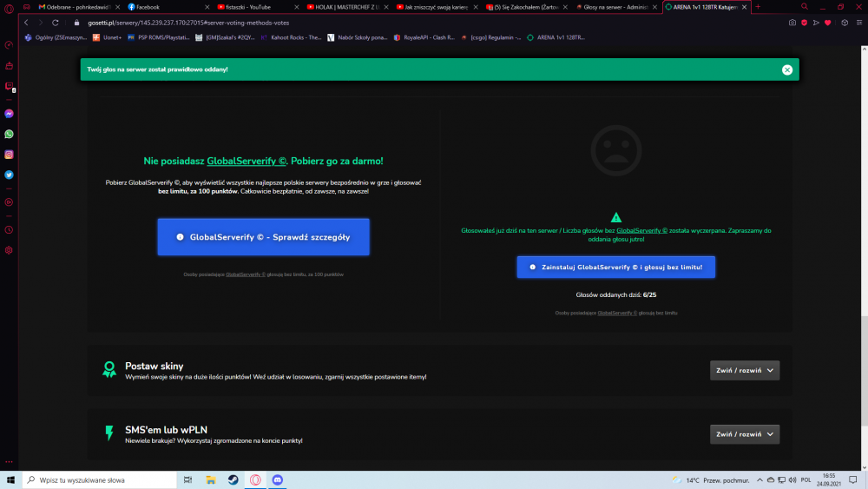This screenshot has height=489, width=868.
Task: Open Twitter in the sidebar
Action: [x=9, y=175]
